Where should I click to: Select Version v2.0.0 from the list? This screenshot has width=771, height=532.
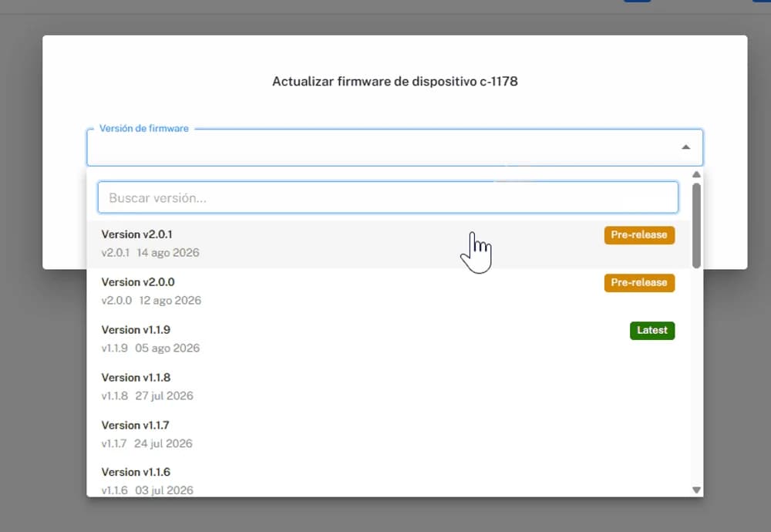coord(389,291)
